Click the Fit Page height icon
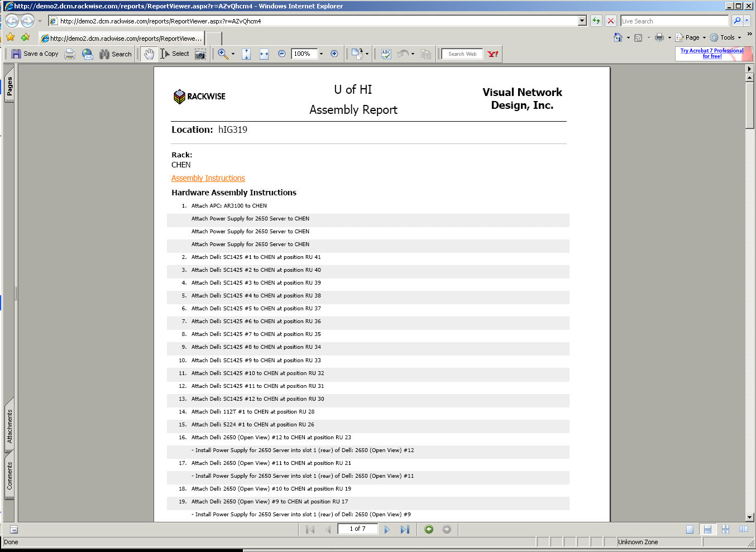 246,54
